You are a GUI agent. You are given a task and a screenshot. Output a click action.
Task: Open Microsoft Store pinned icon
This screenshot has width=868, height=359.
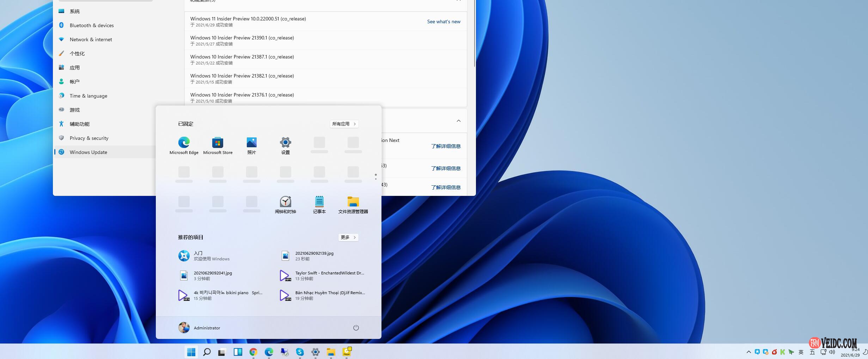click(x=218, y=144)
